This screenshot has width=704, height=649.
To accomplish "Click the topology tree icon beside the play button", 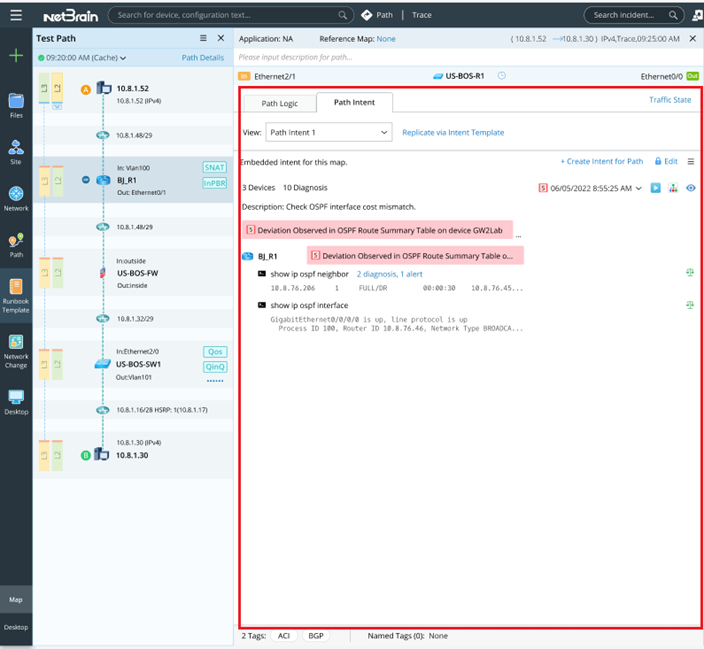I will tap(673, 188).
